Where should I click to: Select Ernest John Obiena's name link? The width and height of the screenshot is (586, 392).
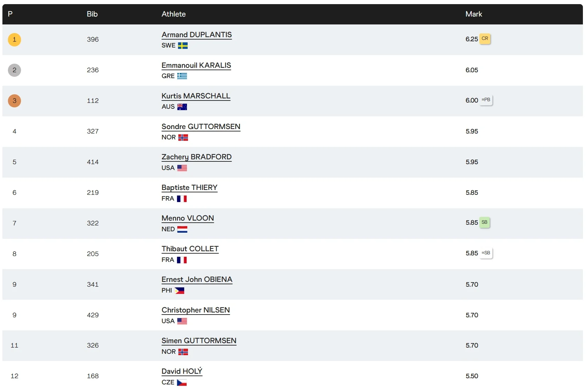click(197, 279)
